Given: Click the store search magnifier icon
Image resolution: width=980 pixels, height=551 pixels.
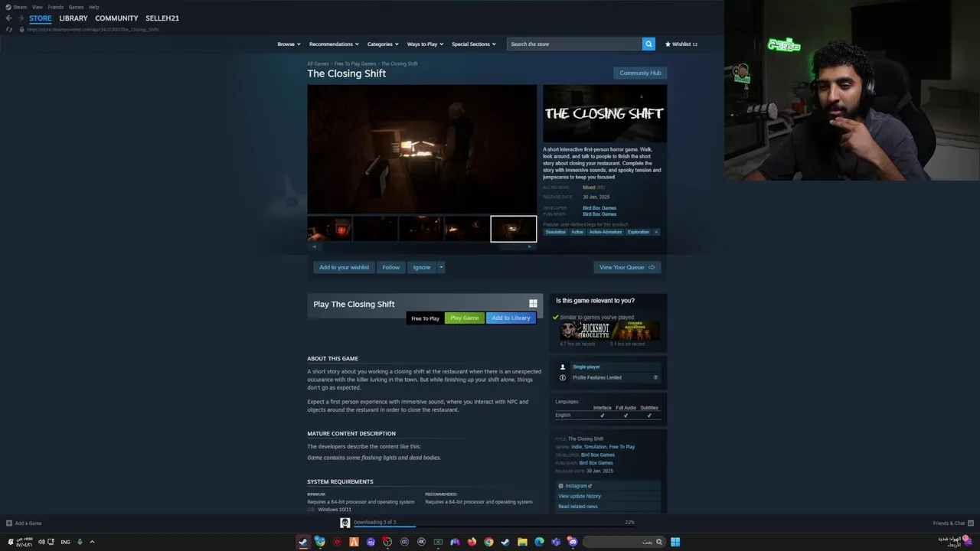Looking at the screenshot, I should point(648,44).
